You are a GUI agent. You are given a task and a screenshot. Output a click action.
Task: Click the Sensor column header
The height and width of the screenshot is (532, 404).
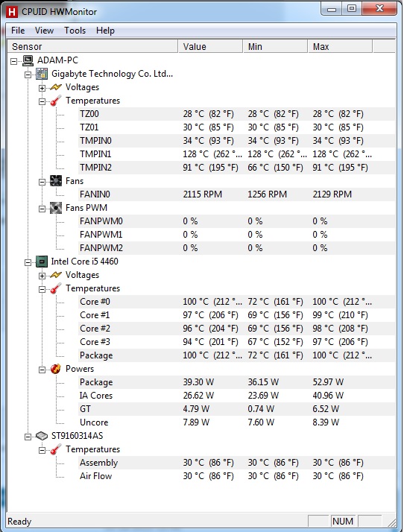92,46
